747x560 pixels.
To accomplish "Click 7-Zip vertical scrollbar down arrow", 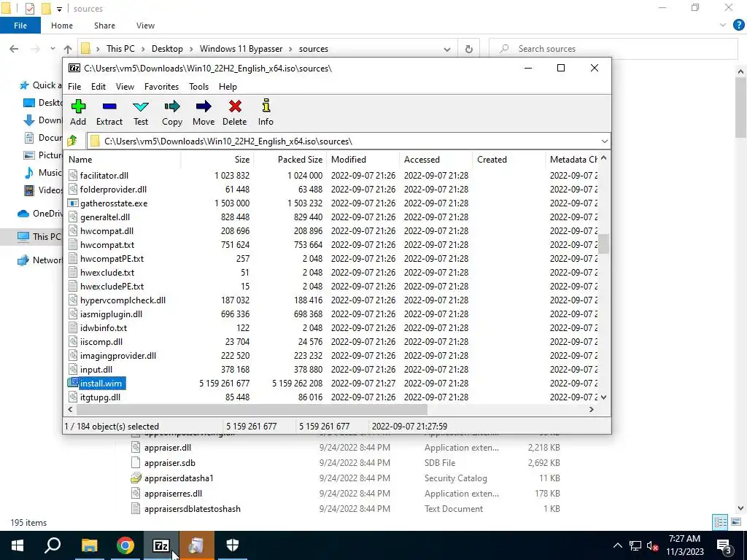I will pos(603,397).
